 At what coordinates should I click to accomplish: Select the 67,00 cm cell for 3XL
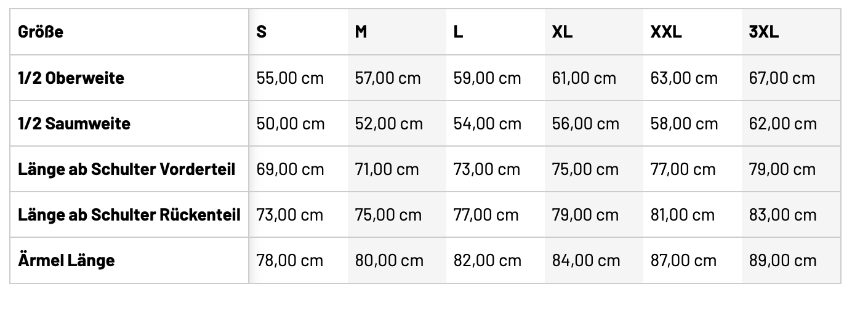tap(782, 78)
